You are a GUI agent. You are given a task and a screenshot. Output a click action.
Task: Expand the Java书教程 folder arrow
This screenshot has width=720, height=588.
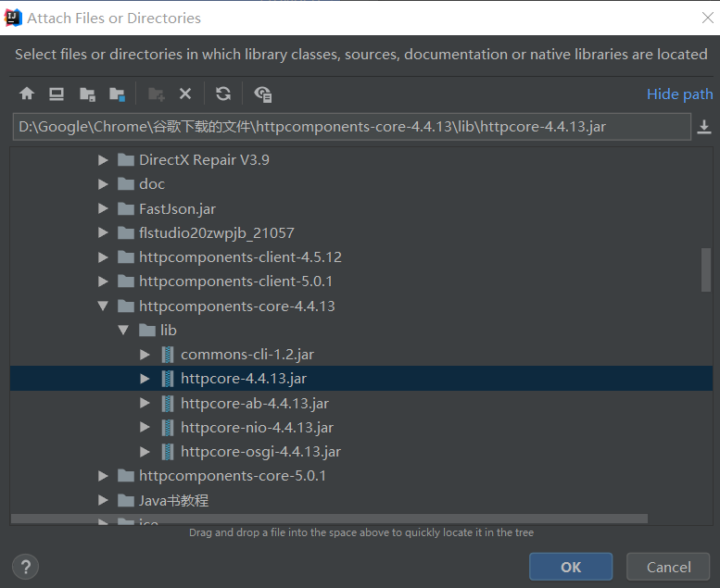point(103,500)
